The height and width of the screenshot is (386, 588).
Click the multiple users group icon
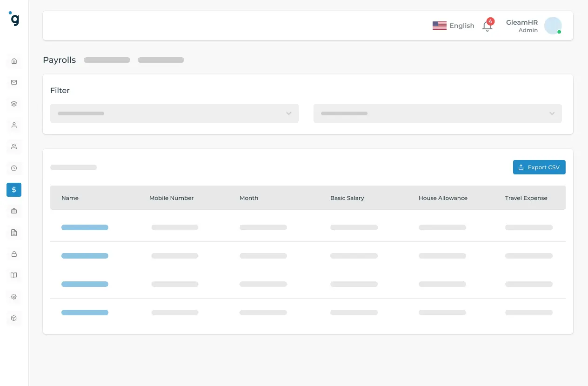click(14, 146)
